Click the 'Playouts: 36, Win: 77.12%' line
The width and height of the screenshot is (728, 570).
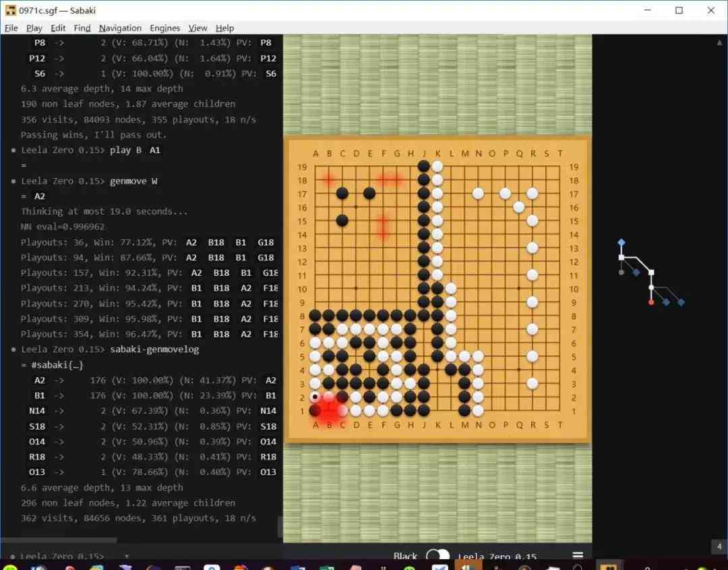click(147, 242)
